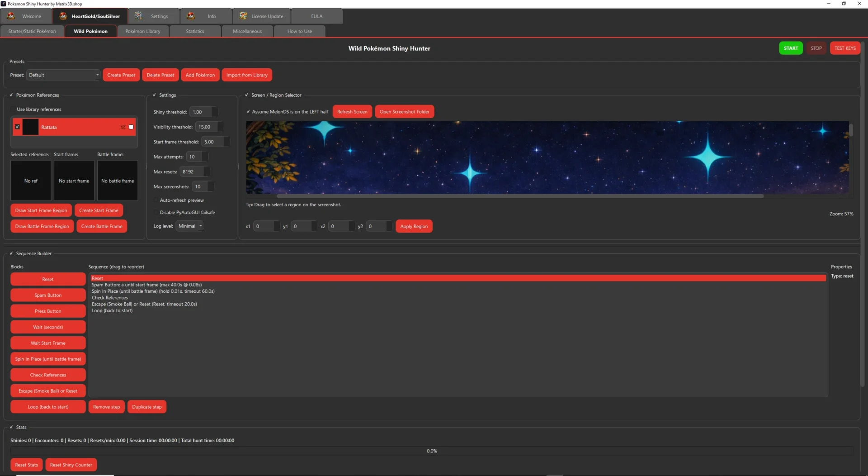The image size is (868, 476).
Task: Click the x2 coordinate field
Action: 341,226
